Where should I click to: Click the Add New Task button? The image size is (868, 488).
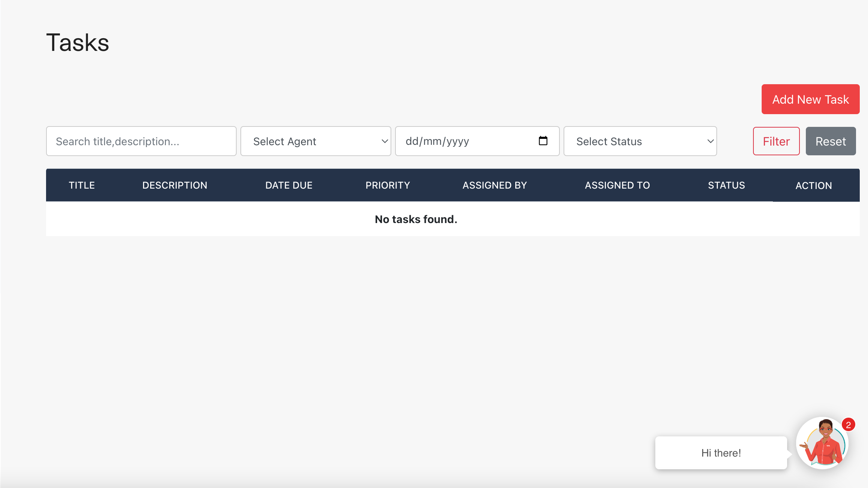coord(810,99)
